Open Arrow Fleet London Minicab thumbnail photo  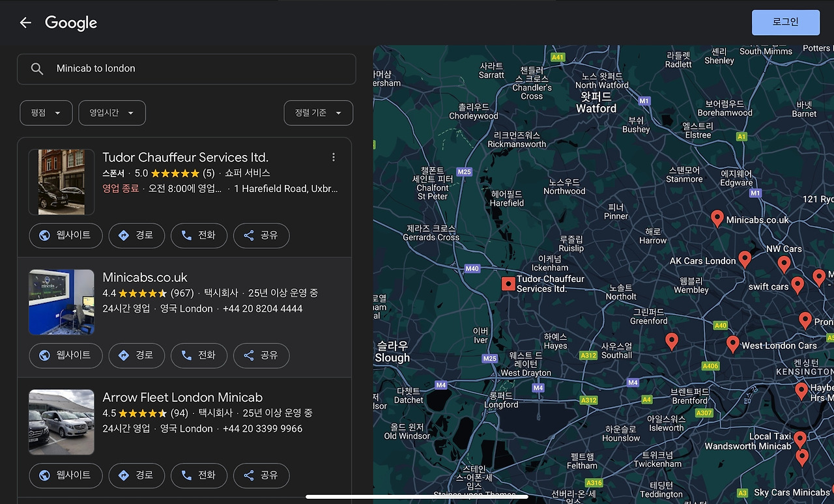point(61,422)
